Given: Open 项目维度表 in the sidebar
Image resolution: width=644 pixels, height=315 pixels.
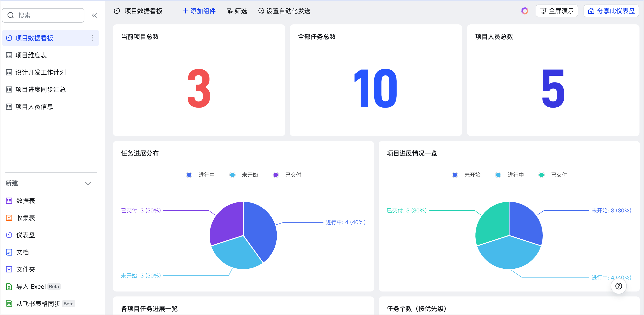Looking at the screenshot, I should coord(51,55).
